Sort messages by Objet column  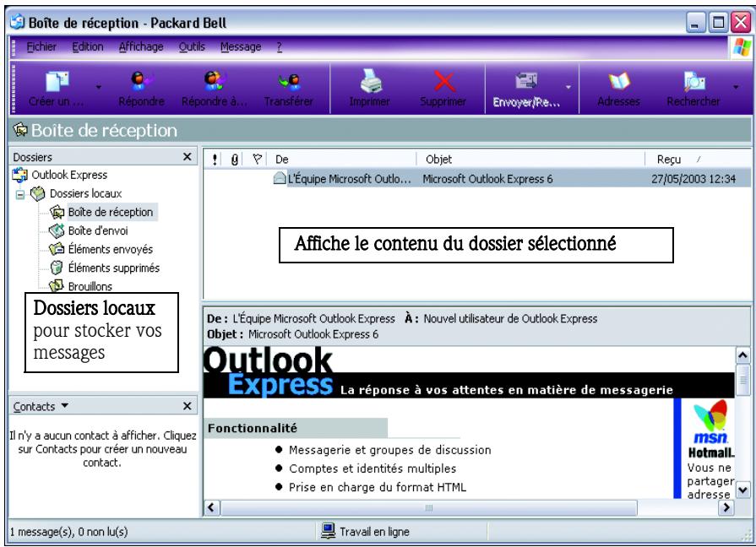point(530,159)
